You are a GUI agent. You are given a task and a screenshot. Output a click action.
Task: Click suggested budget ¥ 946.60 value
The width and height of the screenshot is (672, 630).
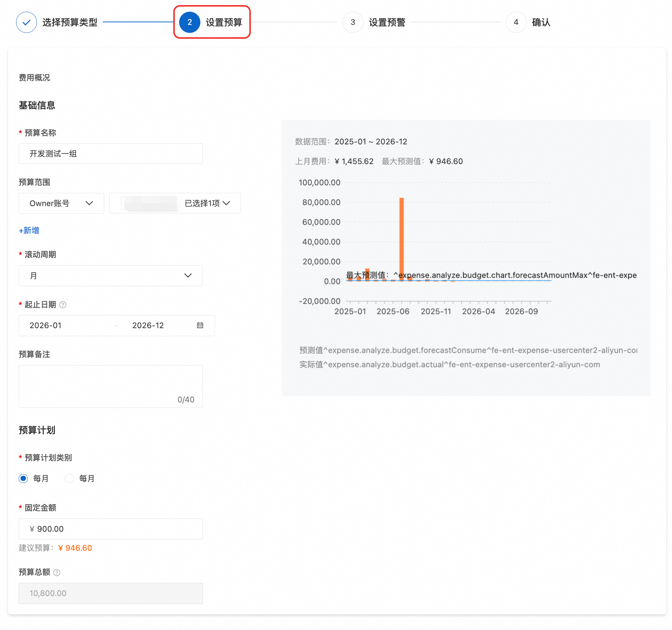(x=75, y=548)
